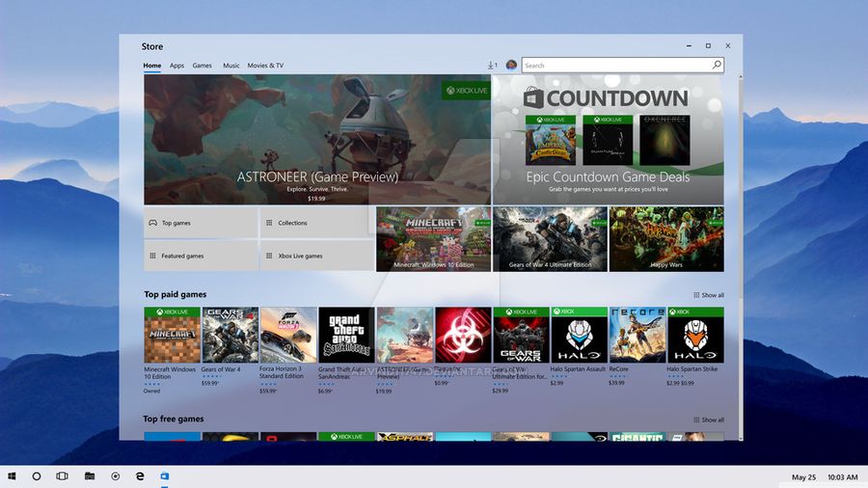868x488 pixels.
Task: Show all top free games
Action: (709, 420)
